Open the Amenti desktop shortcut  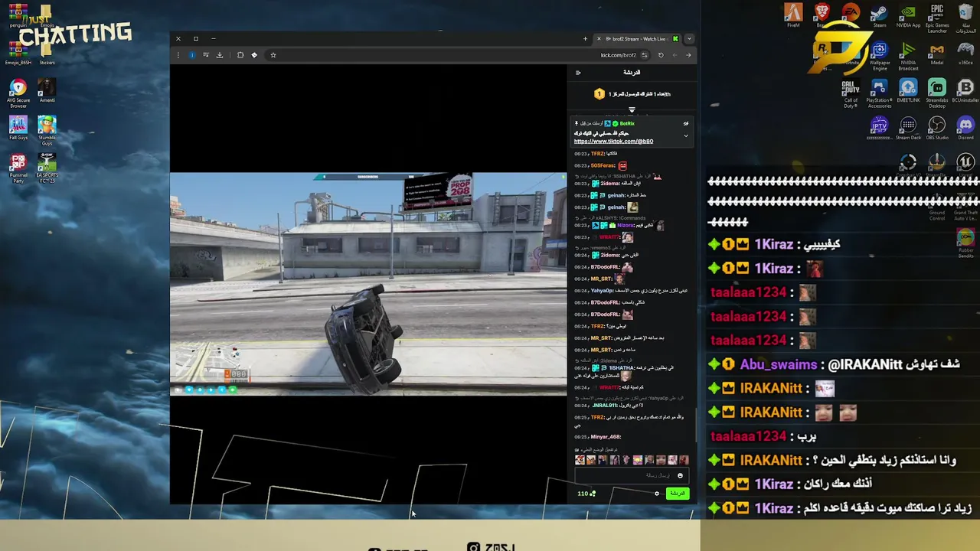click(47, 90)
